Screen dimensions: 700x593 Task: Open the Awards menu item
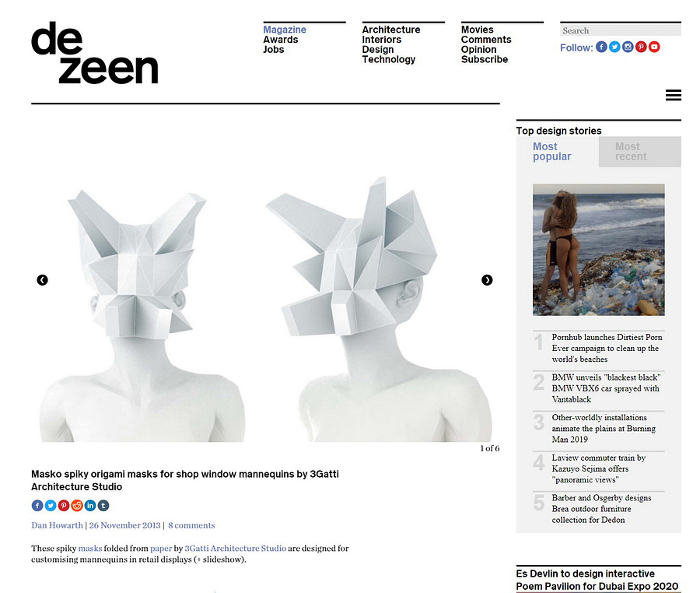[280, 39]
